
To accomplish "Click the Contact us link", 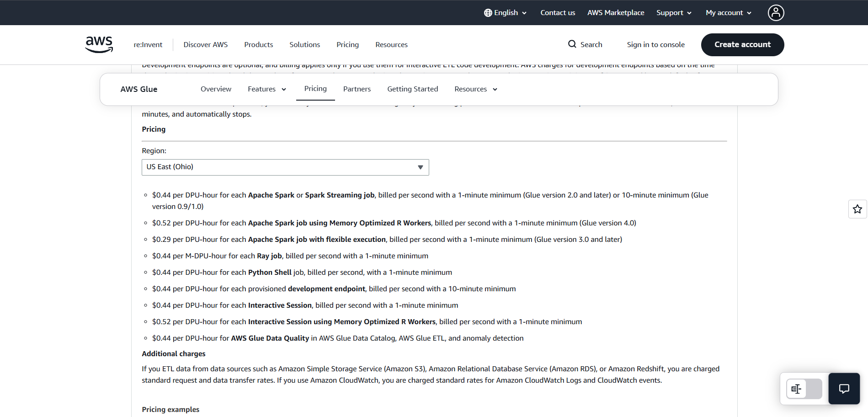I will [x=558, y=13].
